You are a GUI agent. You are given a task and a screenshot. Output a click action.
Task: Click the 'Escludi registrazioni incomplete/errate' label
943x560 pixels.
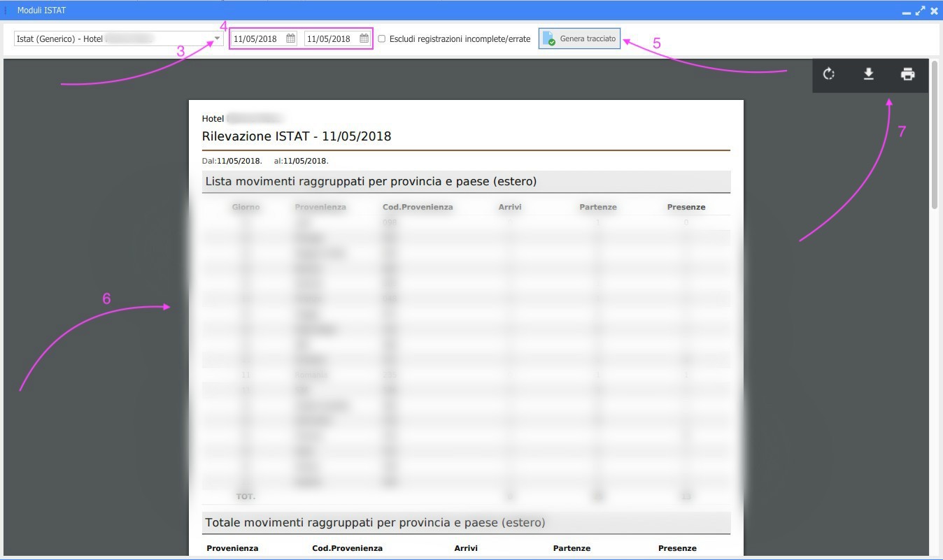460,39
